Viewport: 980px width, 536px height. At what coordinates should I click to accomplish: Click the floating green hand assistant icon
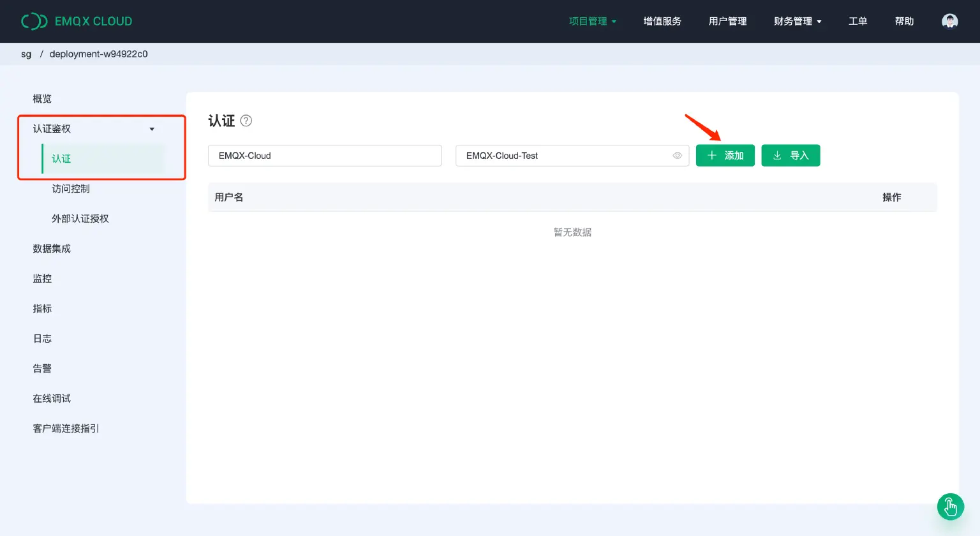point(950,507)
